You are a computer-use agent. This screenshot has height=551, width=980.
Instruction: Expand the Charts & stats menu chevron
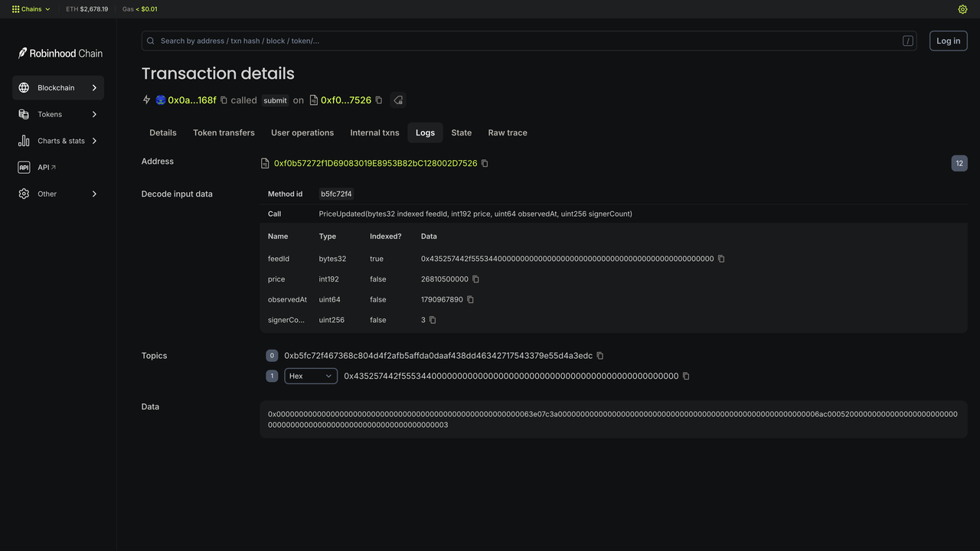click(x=94, y=141)
